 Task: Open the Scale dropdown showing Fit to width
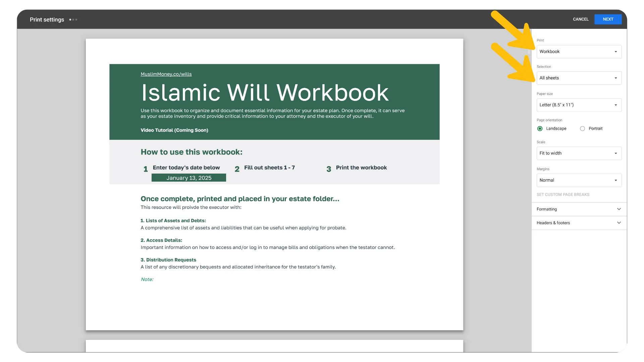[579, 153]
